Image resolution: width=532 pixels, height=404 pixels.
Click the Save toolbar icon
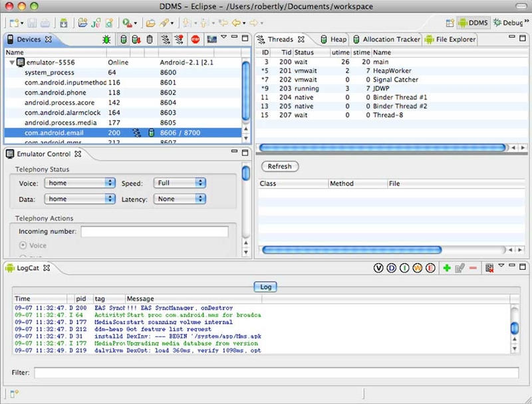tap(32, 23)
